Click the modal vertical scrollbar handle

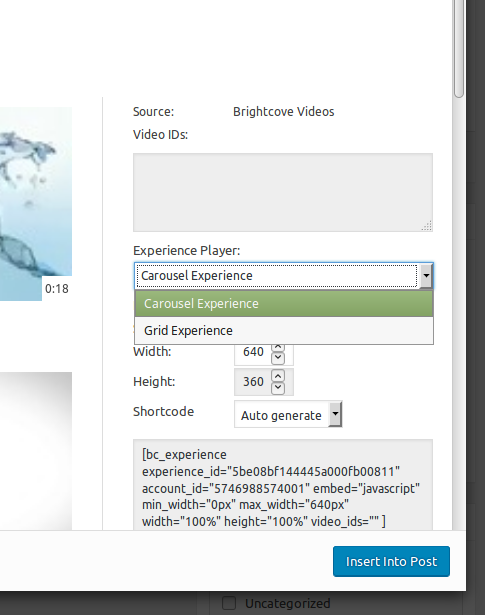[459, 48]
